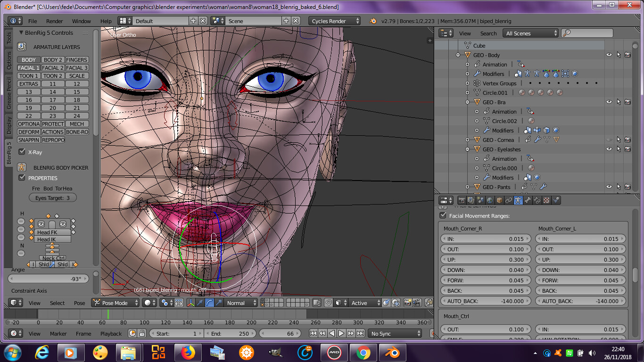This screenshot has height=362, width=644.
Task: Expand the GEO - Cornea tree item
Action: click(x=467, y=140)
